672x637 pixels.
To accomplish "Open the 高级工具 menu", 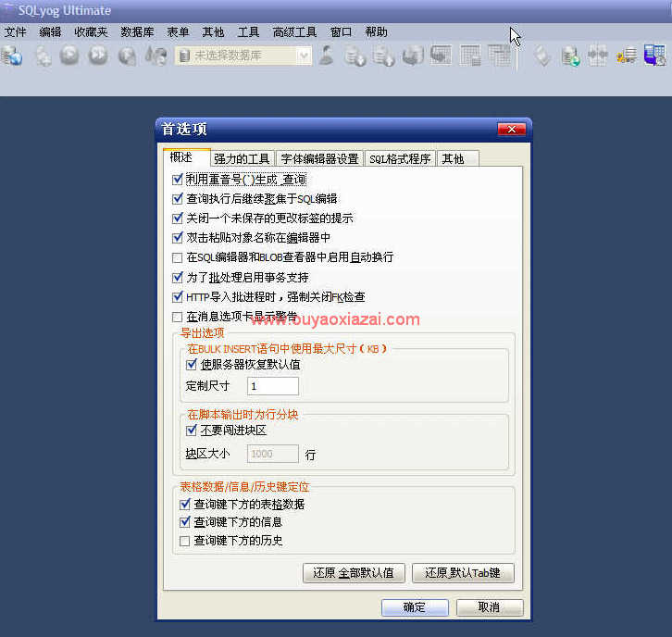I will [294, 32].
